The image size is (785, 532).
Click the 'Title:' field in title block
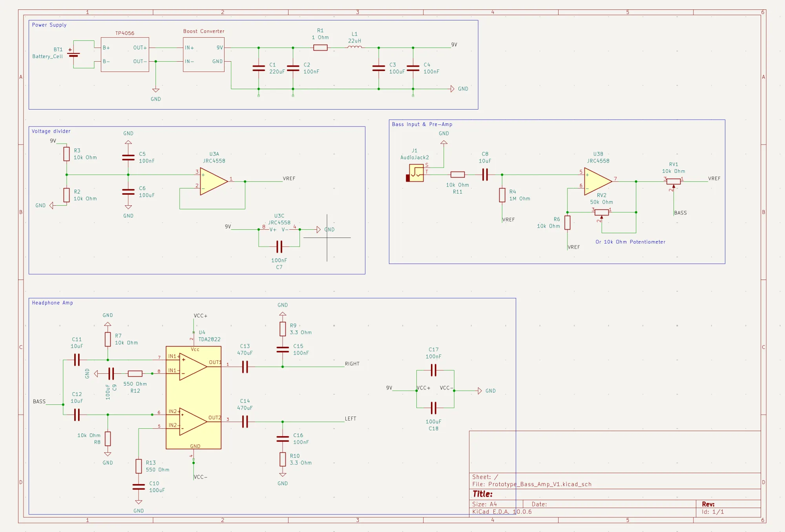482,494
